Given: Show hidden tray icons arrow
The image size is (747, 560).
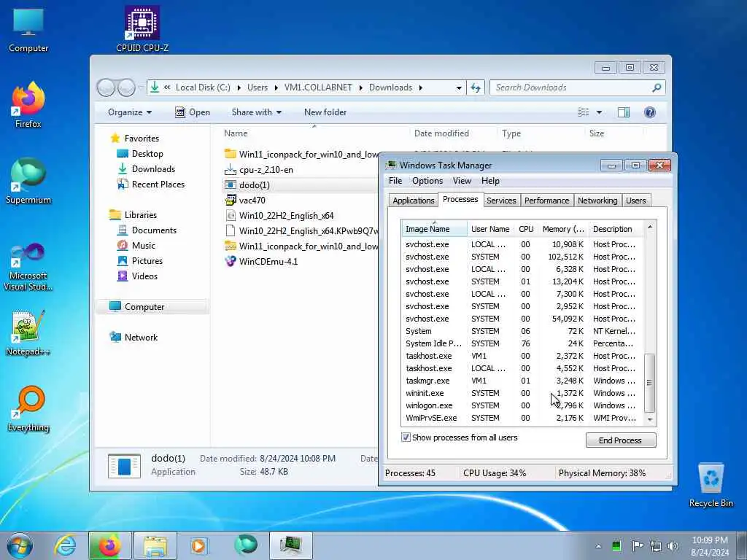Looking at the screenshot, I should 598,546.
